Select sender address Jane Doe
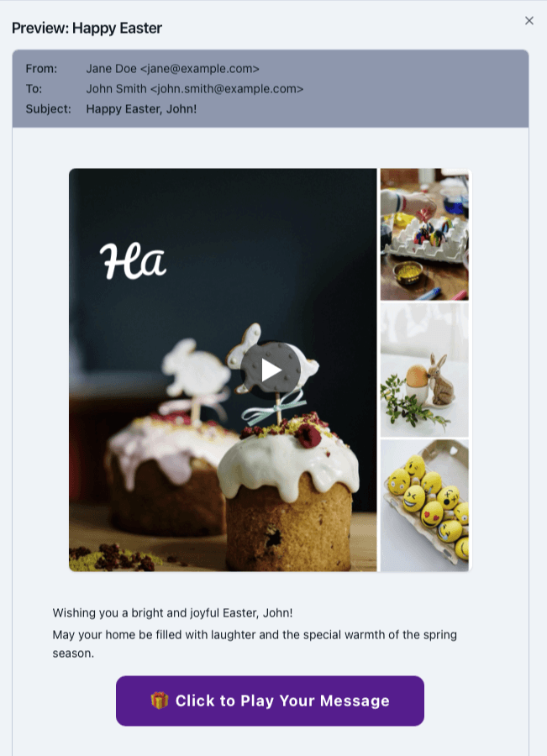547x756 pixels. (x=173, y=69)
